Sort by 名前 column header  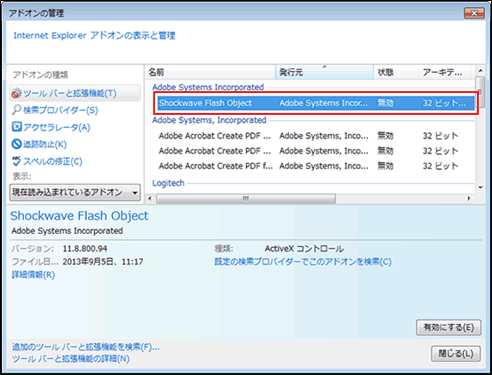[x=210, y=72]
